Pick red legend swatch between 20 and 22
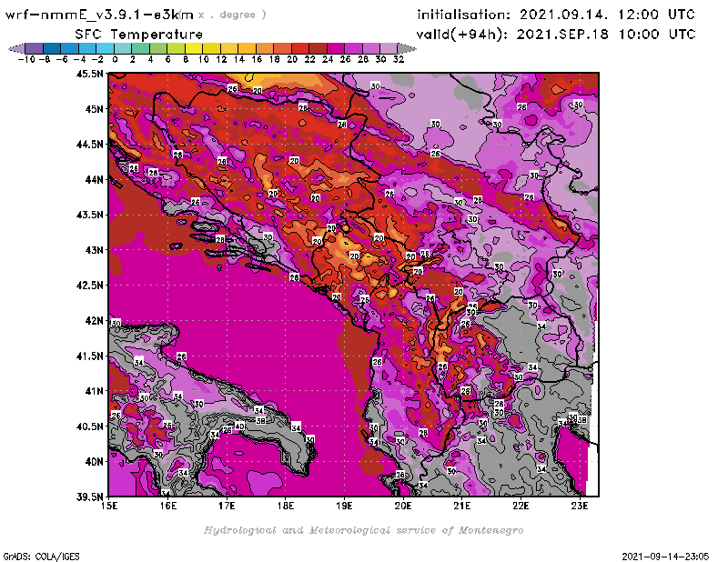Image resolution: width=728 pixels, height=562 pixels. point(300,48)
